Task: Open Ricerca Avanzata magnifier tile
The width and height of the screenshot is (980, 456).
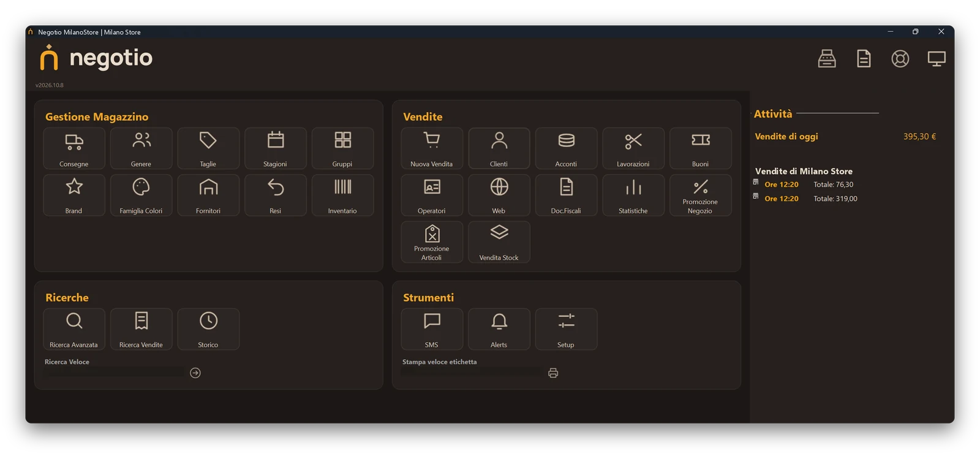Action: coord(74,329)
